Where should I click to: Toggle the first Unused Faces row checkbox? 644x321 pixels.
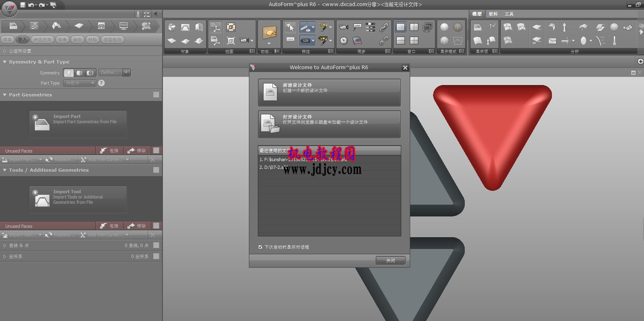coord(156,150)
